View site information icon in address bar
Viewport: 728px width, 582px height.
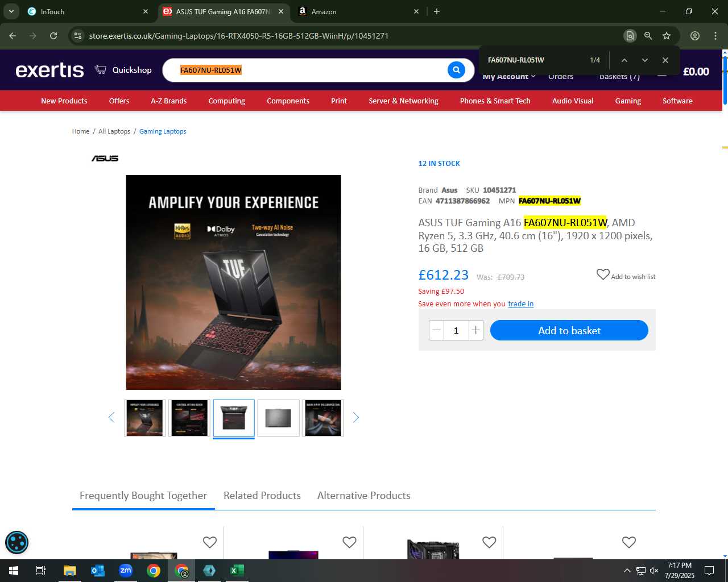point(78,36)
